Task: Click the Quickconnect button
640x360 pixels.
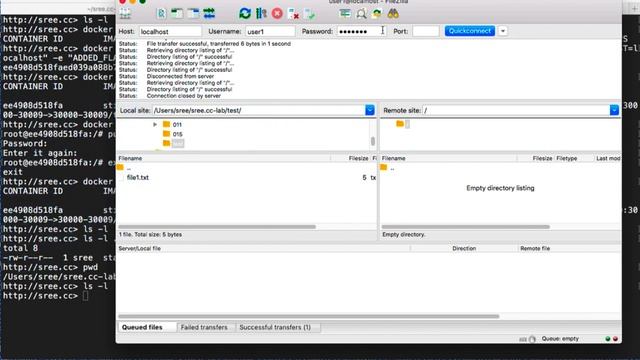Action: [470, 31]
